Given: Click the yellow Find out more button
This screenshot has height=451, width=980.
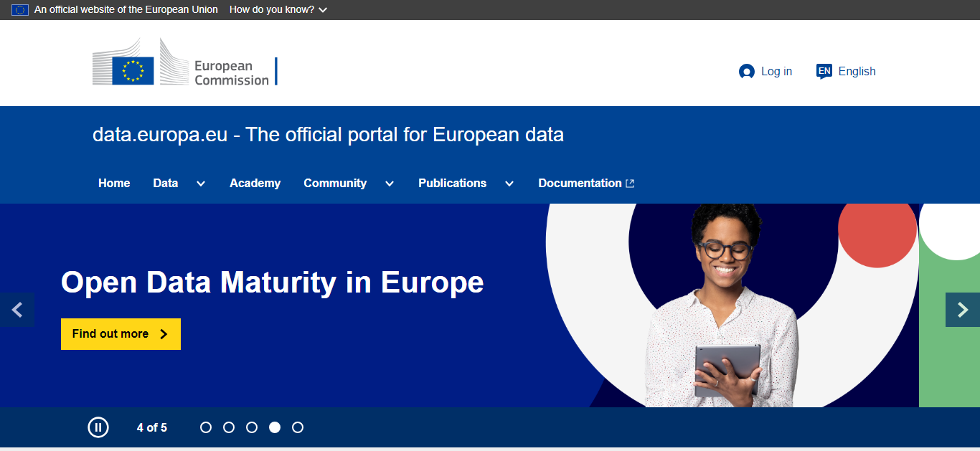Looking at the screenshot, I should (121, 334).
